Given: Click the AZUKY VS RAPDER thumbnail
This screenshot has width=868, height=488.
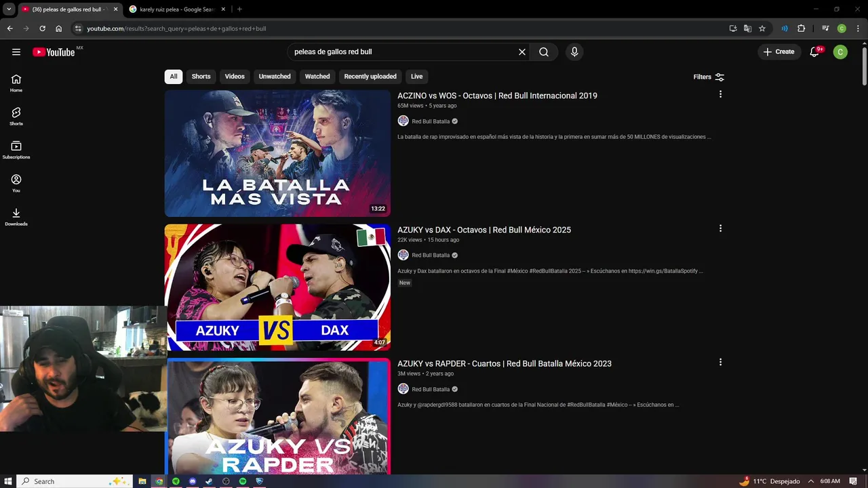Looking at the screenshot, I should pyautogui.click(x=277, y=415).
